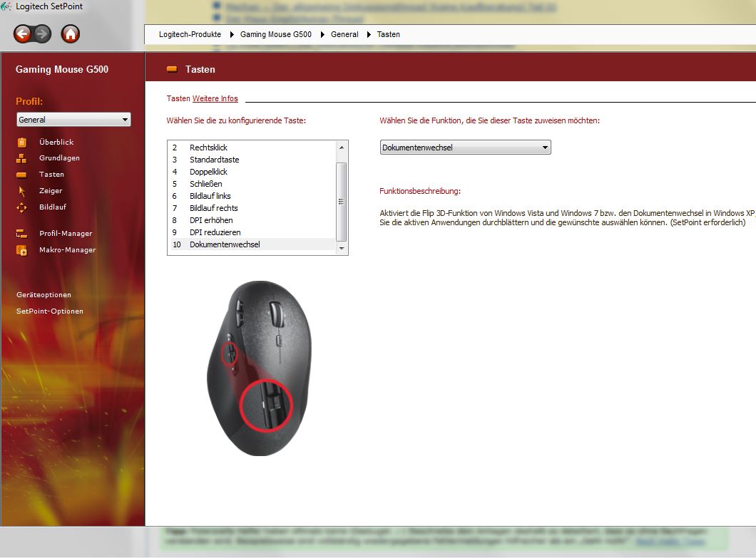Screen dimensions: 756x558
Task: Click the scroll wheel on the mouse image
Action: point(275,314)
